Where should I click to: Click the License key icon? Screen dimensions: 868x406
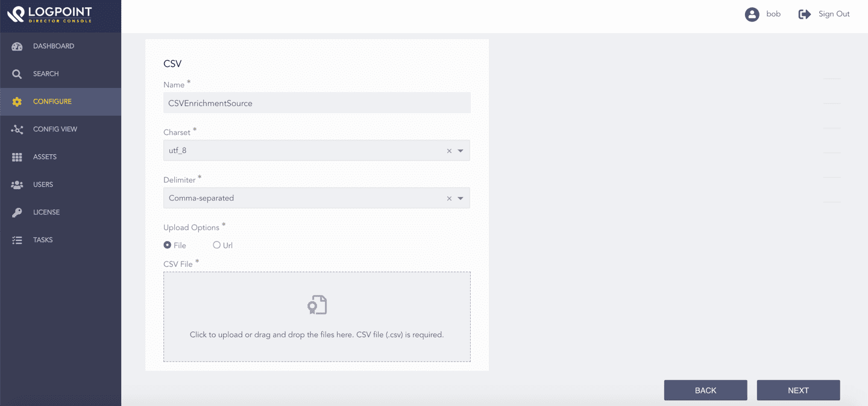pos(17,213)
